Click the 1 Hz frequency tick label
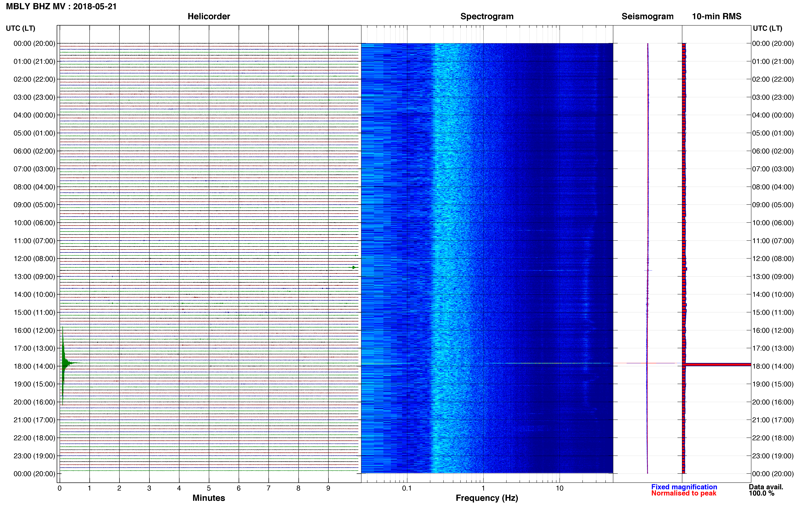 (483, 488)
